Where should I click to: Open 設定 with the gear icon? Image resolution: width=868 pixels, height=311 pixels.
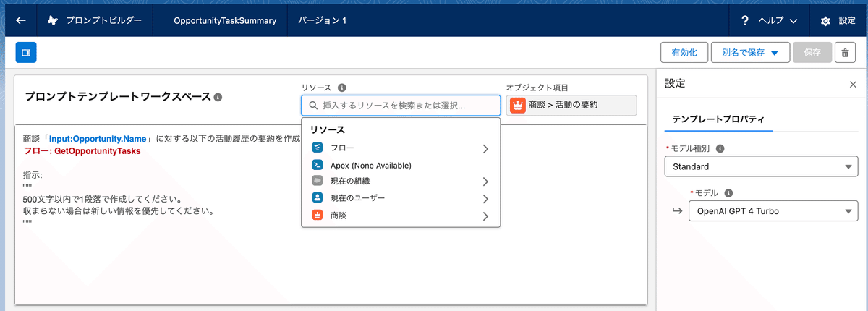coord(837,21)
